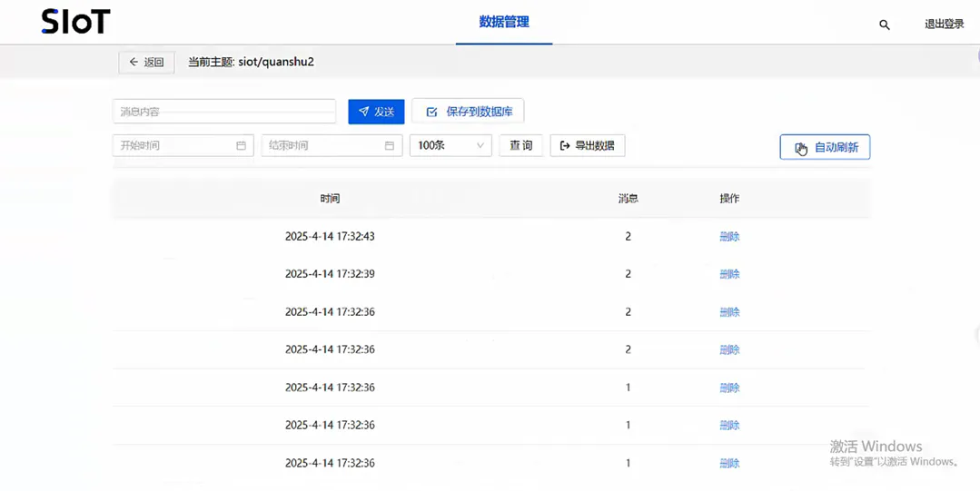Viewport: 980px width, 491px height.
Task: Click 退出登录 to log out
Action: (945, 25)
